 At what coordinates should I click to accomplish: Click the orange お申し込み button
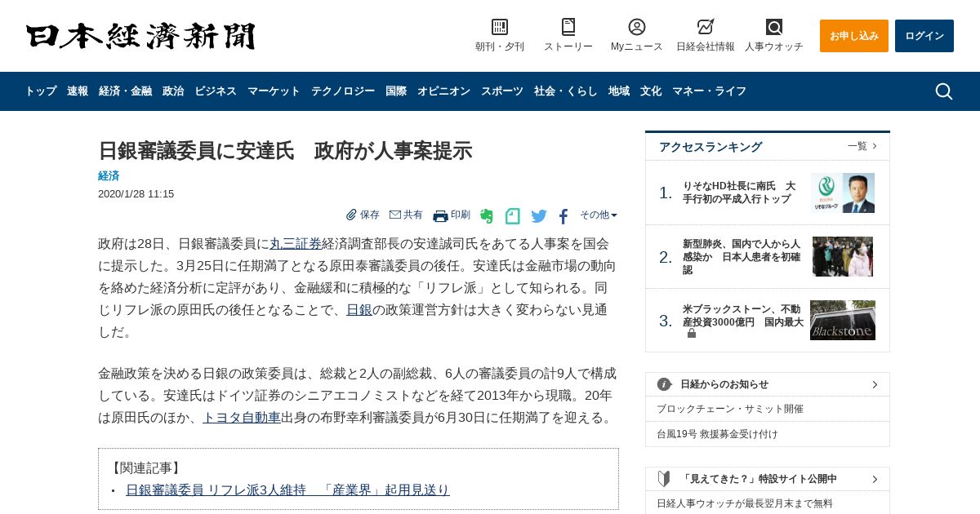coord(854,36)
